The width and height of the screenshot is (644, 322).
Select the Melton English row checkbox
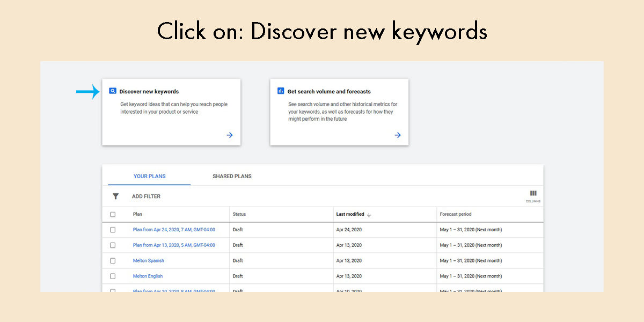pyautogui.click(x=113, y=276)
